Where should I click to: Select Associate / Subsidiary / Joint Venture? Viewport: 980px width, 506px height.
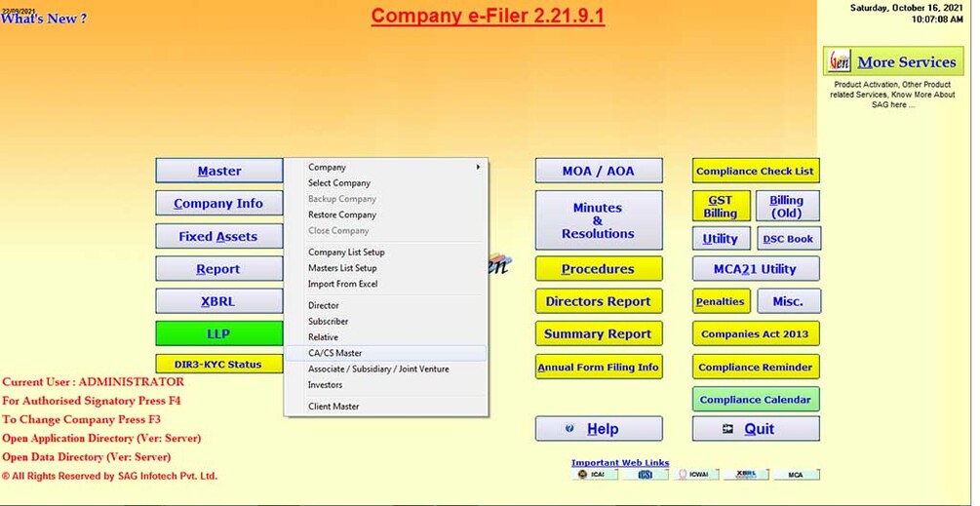[x=385, y=370]
